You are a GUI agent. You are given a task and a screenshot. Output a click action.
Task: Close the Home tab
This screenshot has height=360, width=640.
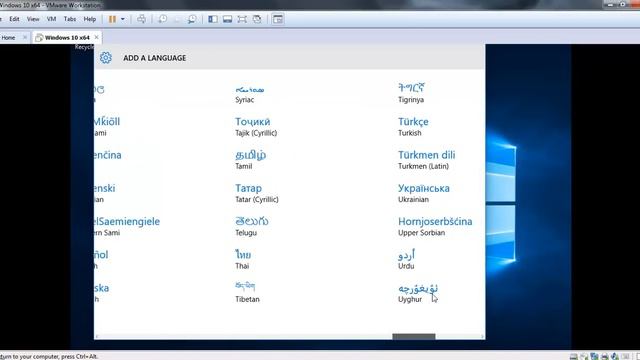(x=25, y=37)
